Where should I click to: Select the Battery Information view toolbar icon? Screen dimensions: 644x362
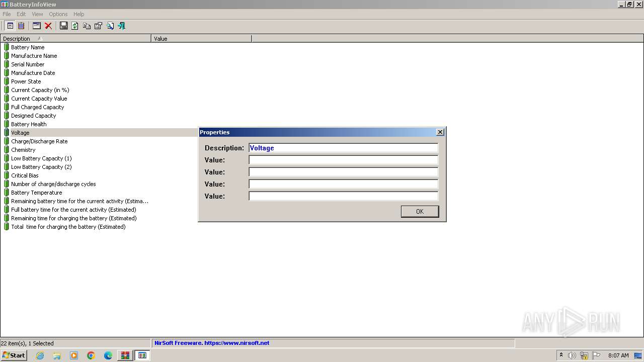(10, 26)
